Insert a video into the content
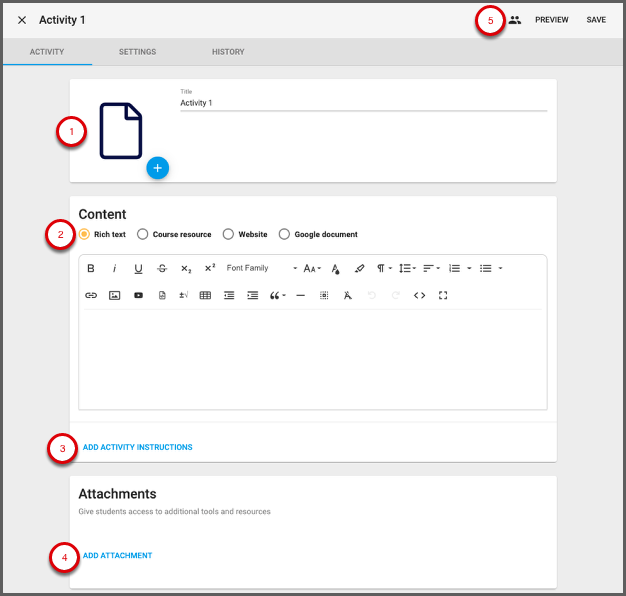 pyautogui.click(x=138, y=296)
